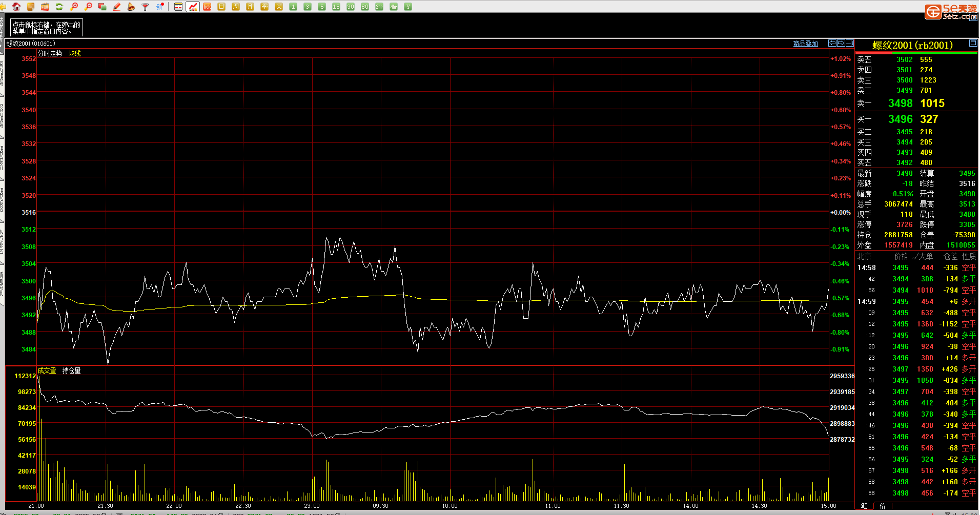Zoom out with the minus magnifier
Image resolution: width=980 pixels, height=515 pixels.
coord(88,7)
